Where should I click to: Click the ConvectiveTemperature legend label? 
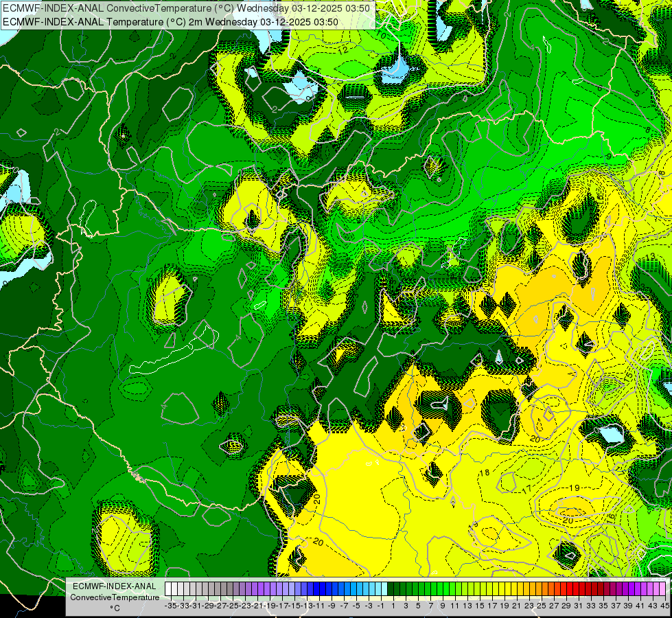[115, 597]
